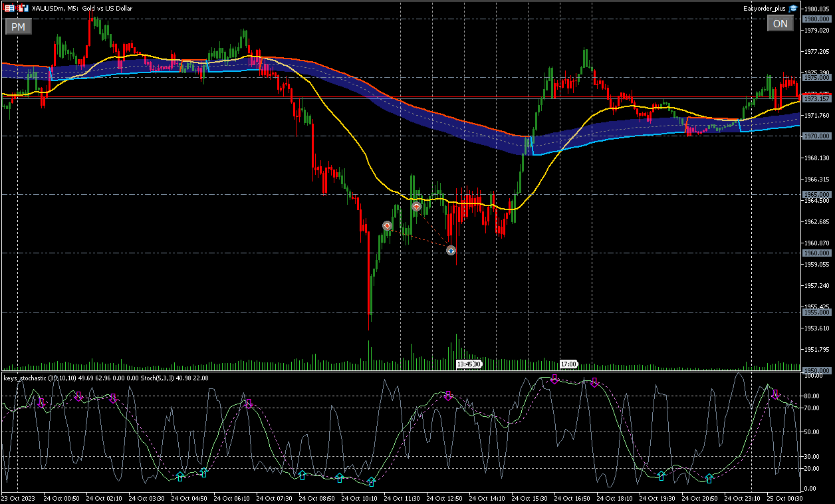Click the cyan up arrow above 24 Oct 10:10
This screenshot has height=504, width=835.
[372, 482]
